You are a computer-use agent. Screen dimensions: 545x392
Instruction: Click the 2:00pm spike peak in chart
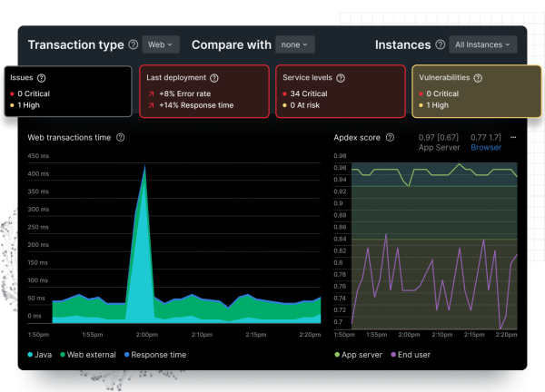click(144, 168)
